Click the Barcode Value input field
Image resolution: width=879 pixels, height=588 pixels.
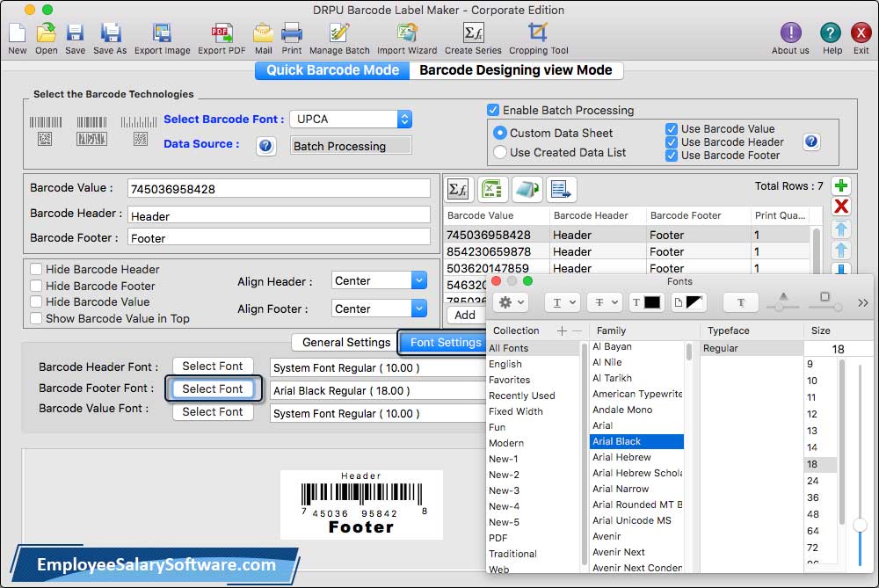click(279, 189)
